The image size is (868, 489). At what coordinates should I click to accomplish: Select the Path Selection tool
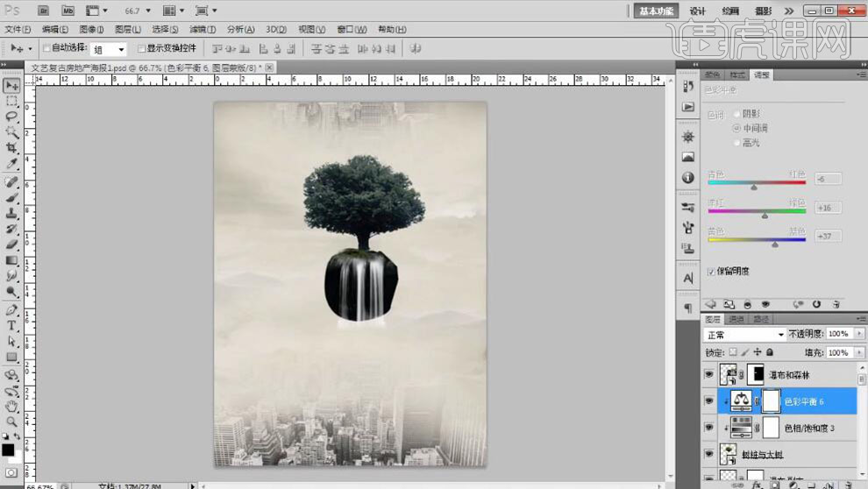[x=11, y=341]
